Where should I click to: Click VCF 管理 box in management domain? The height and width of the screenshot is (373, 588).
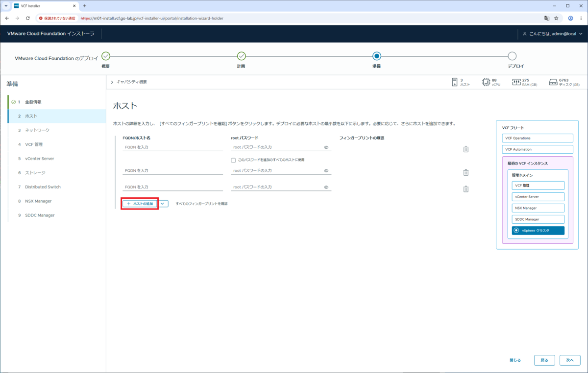(x=538, y=186)
